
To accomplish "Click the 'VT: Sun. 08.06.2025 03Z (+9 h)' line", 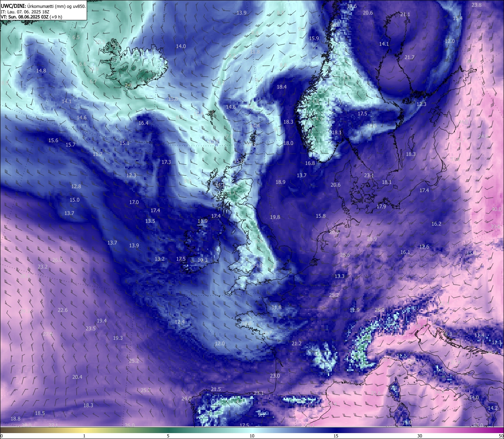I will (x=31, y=17).
